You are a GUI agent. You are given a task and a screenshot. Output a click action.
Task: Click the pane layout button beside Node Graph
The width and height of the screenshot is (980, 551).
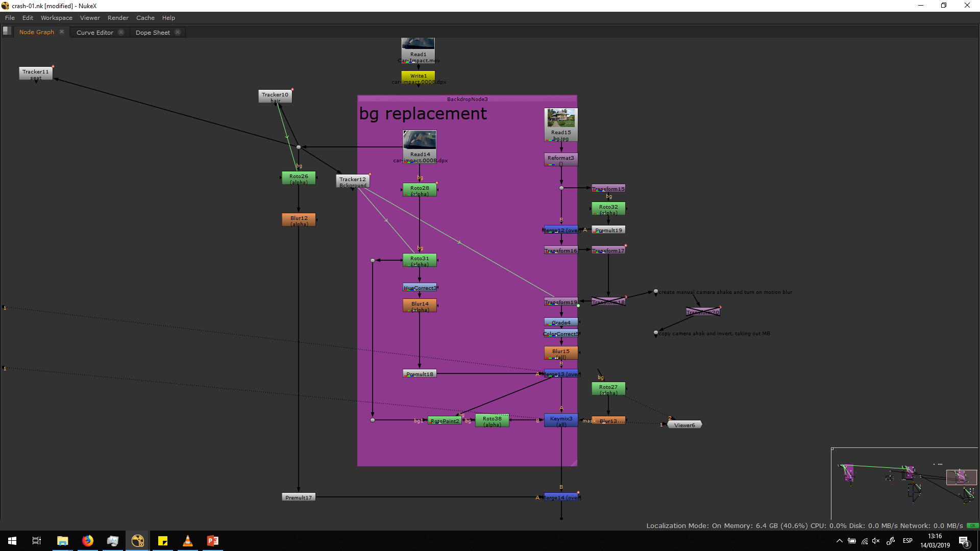pyautogui.click(x=7, y=31)
